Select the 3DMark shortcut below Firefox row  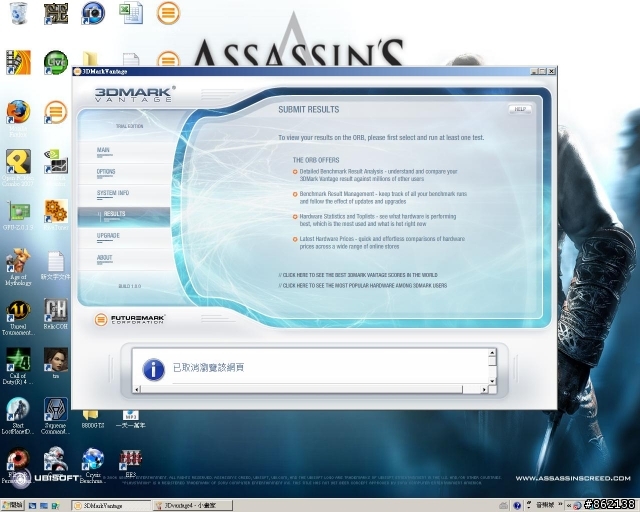pyautogui.click(x=56, y=112)
